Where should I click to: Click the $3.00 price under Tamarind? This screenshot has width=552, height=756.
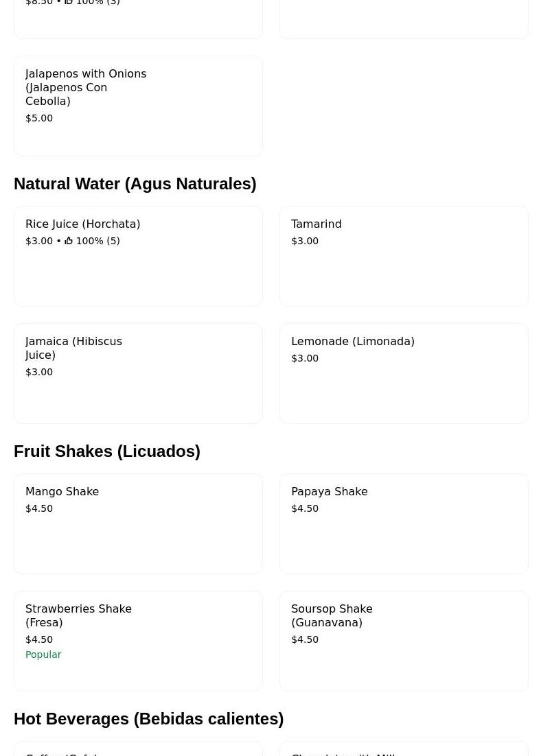pyautogui.click(x=305, y=241)
